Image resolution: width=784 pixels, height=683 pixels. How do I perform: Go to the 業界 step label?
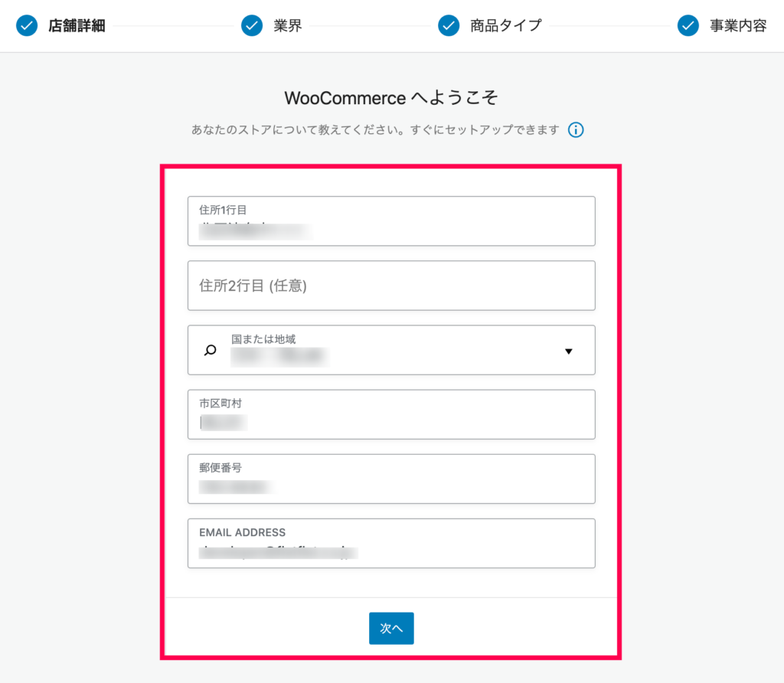(288, 25)
